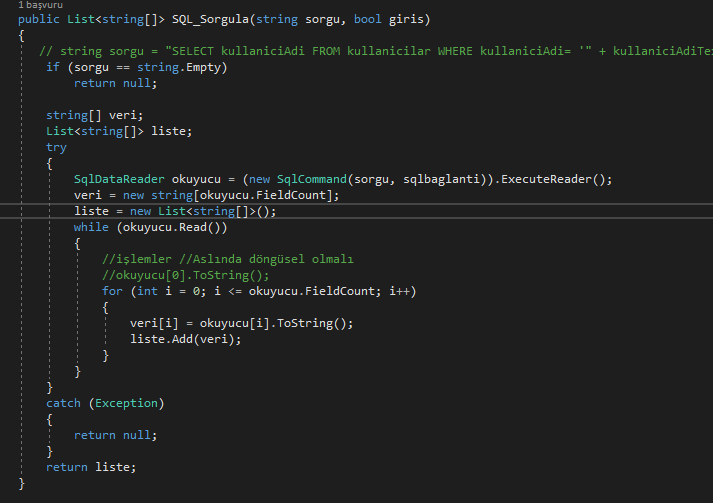This screenshot has width=713, height=503.
Task: Click the 'while (okuyucu.Read())' statement
Action: click(x=151, y=227)
